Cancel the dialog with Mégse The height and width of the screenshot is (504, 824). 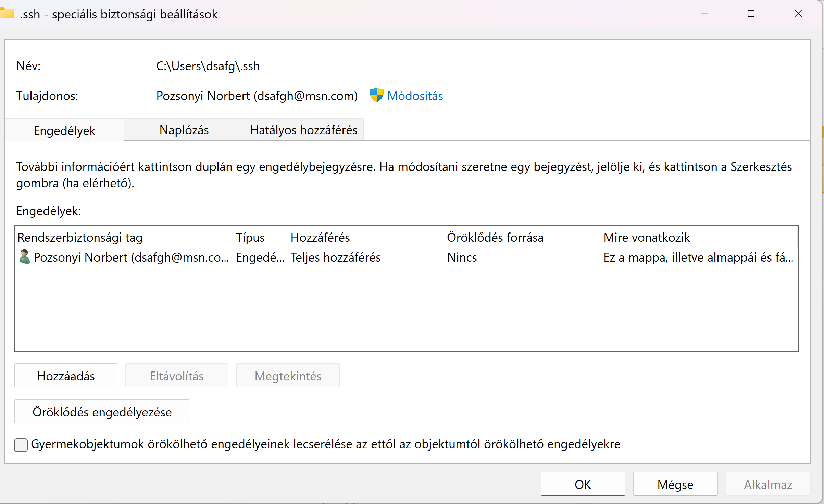pyautogui.click(x=675, y=484)
